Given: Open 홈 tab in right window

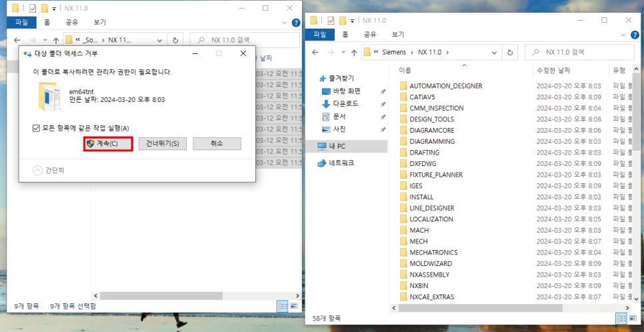Looking at the screenshot, I should 345,34.
